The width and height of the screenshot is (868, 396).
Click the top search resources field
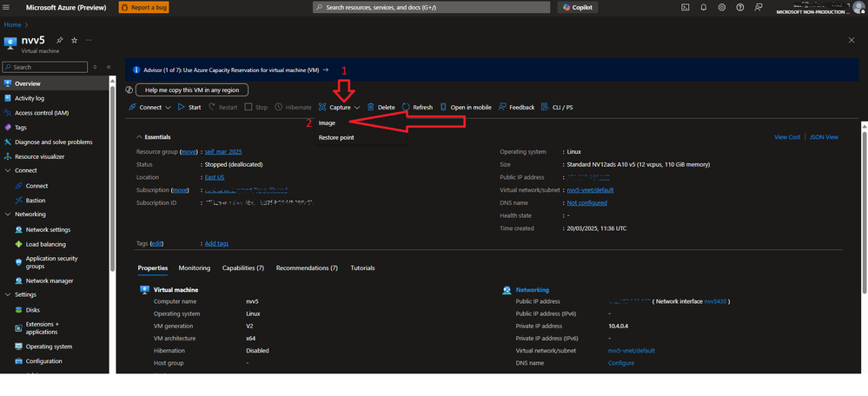click(x=431, y=7)
